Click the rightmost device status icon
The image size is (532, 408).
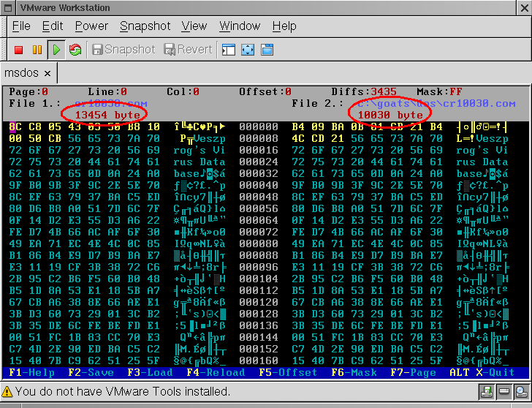pyautogui.click(x=521, y=392)
